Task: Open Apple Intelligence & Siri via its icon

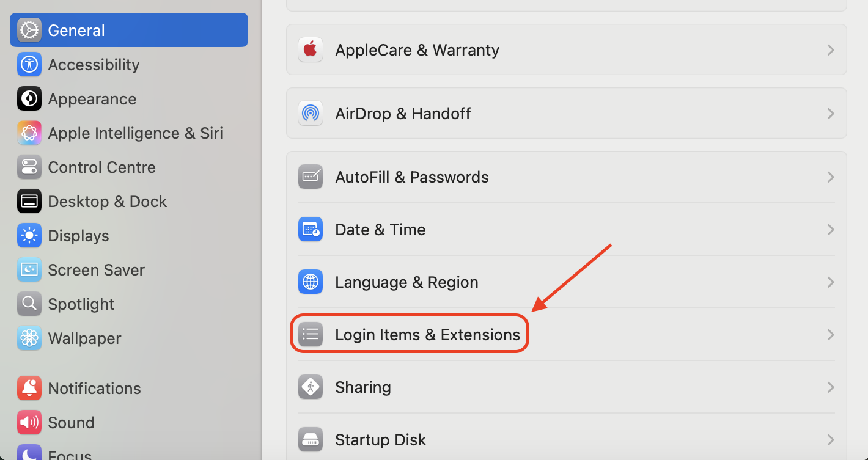Action: tap(29, 133)
